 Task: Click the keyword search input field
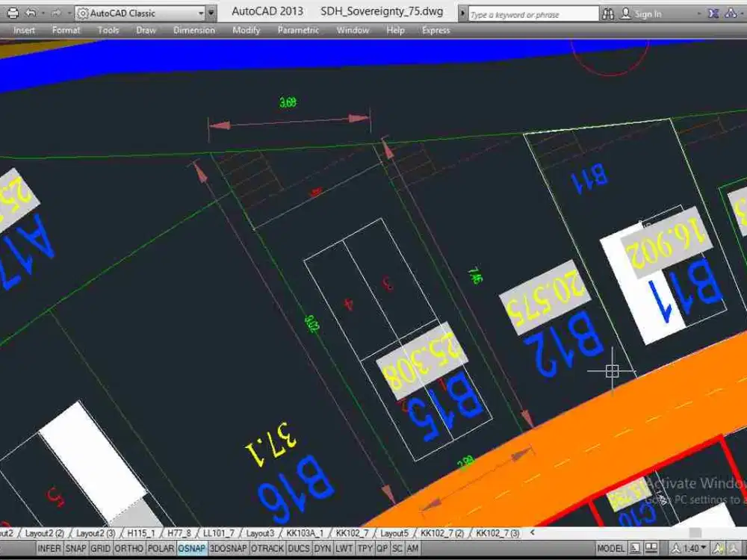click(x=532, y=13)
